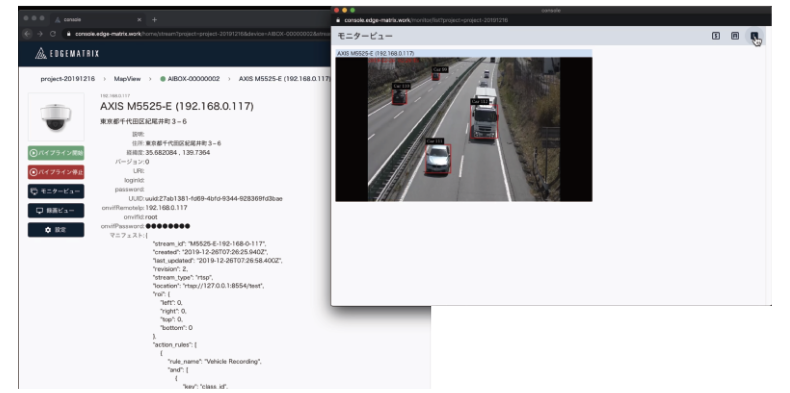Click the highlighted rightmost monitor view toolbar icon

(x=754, y=36)
